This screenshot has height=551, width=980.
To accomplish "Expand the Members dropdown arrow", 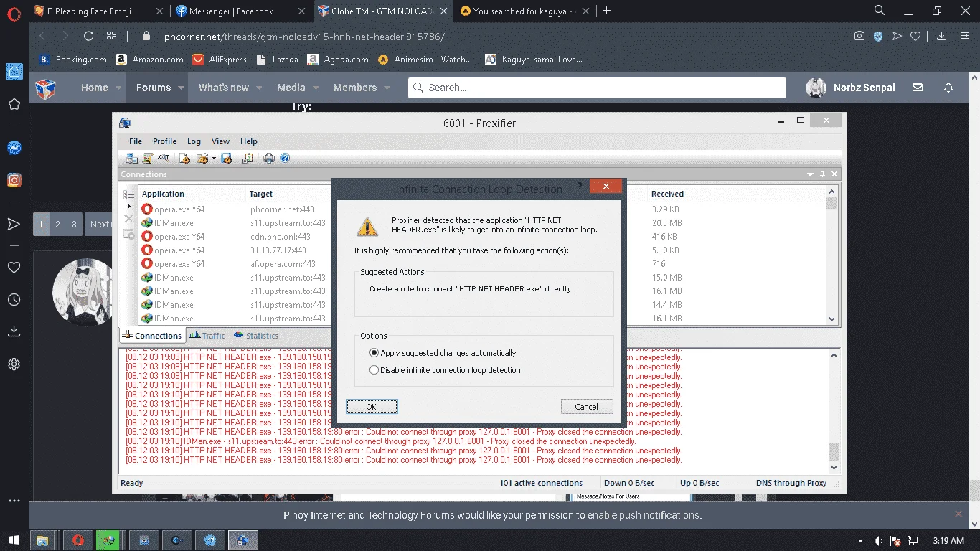I will 387,88.
